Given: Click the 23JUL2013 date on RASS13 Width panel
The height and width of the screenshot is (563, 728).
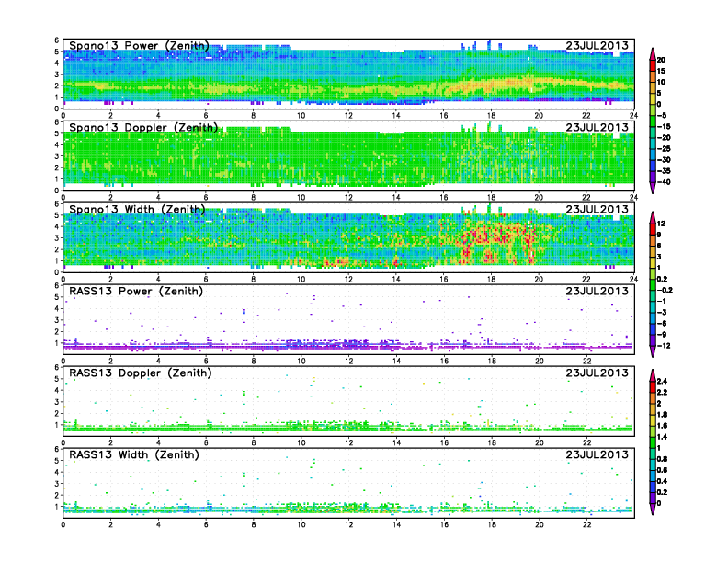Looking at the screenshot, I should [598, 455].
